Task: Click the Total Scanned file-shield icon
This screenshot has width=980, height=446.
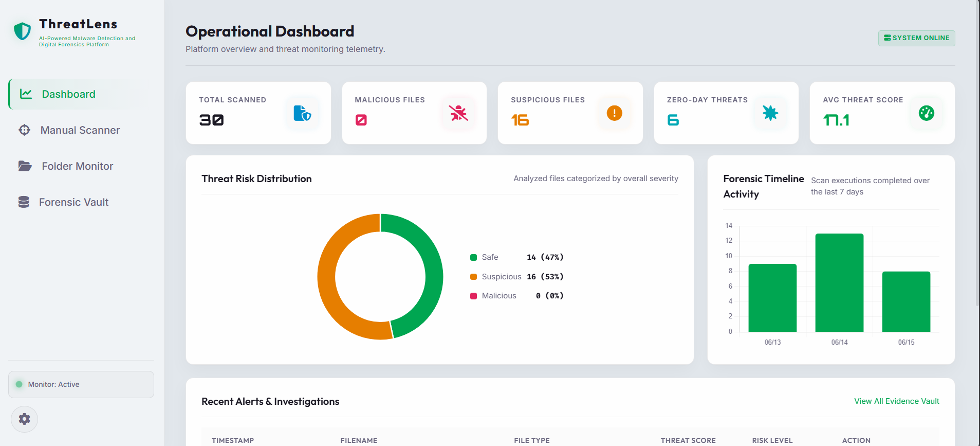Action: click(x=302, y=113)
